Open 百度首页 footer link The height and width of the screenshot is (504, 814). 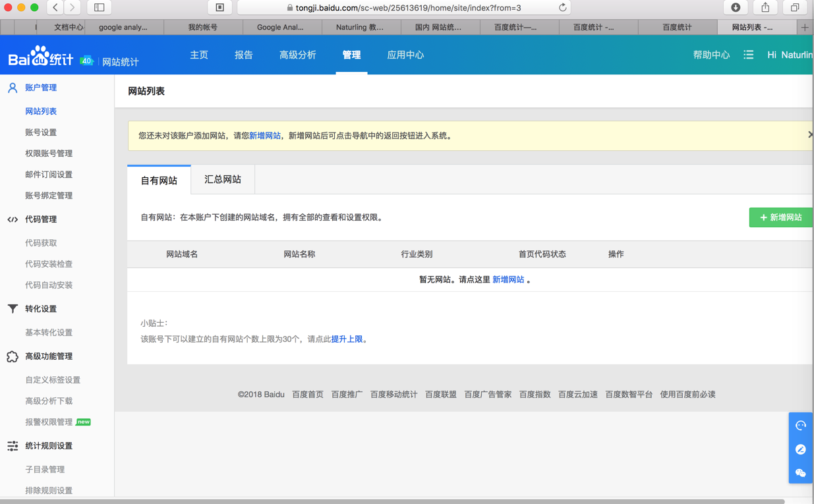[308, 395]
